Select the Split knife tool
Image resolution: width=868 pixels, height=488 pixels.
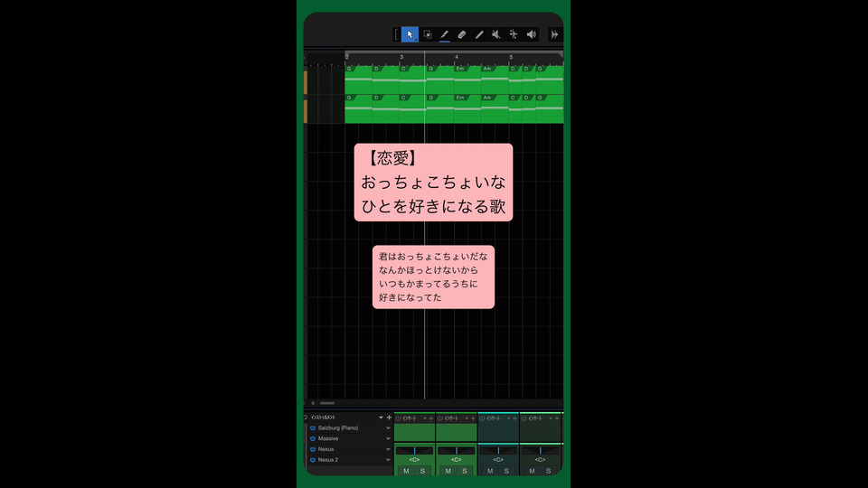445,34
